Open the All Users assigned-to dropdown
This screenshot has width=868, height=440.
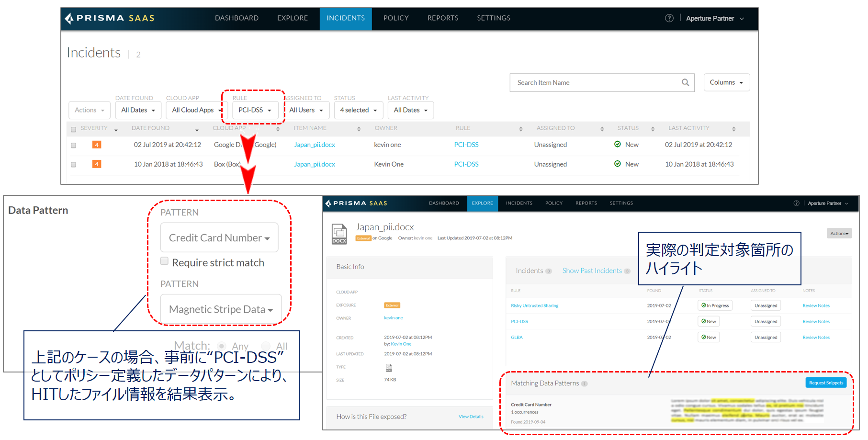[306, 110]
